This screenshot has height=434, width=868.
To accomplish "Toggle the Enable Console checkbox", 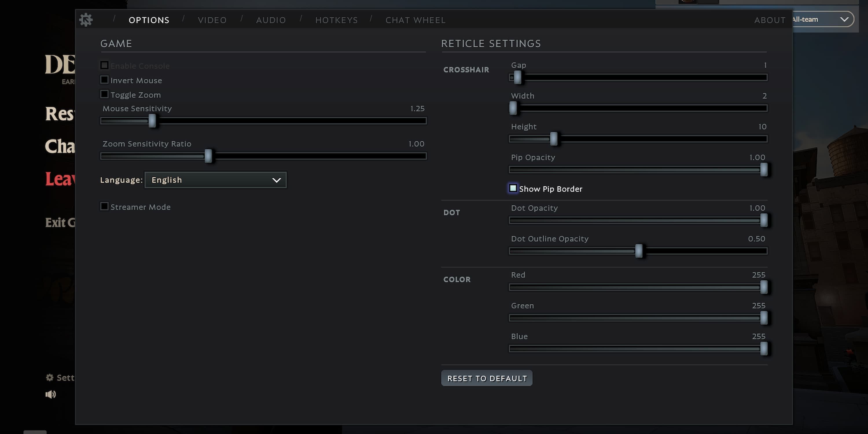I will coord(105,65).
